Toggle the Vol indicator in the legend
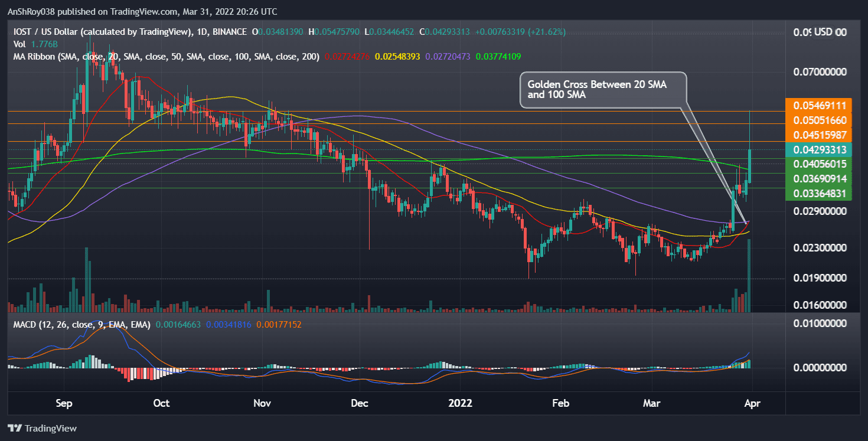This screenshot has width=868, height=441. click(x=19, y=44)
